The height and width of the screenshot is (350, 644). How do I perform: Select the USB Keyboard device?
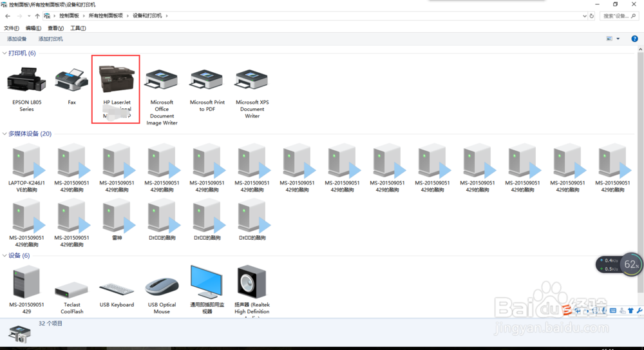117,294
